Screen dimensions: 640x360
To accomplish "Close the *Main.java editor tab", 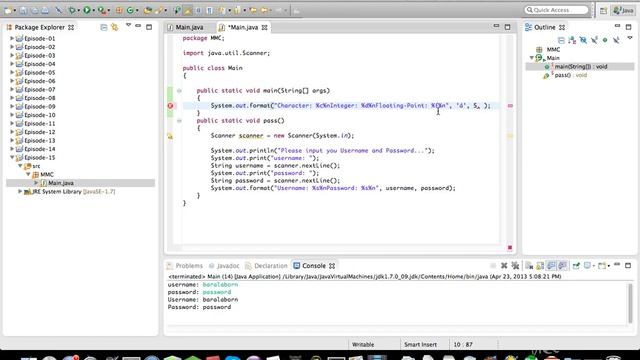I will tap(264, 27).
